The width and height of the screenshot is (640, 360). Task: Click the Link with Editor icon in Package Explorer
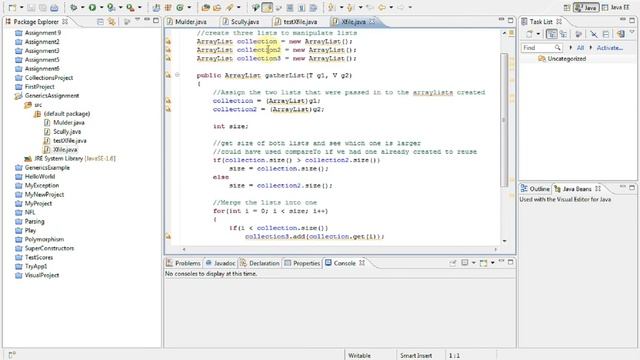pyautogui.click(x=111, y=22)
